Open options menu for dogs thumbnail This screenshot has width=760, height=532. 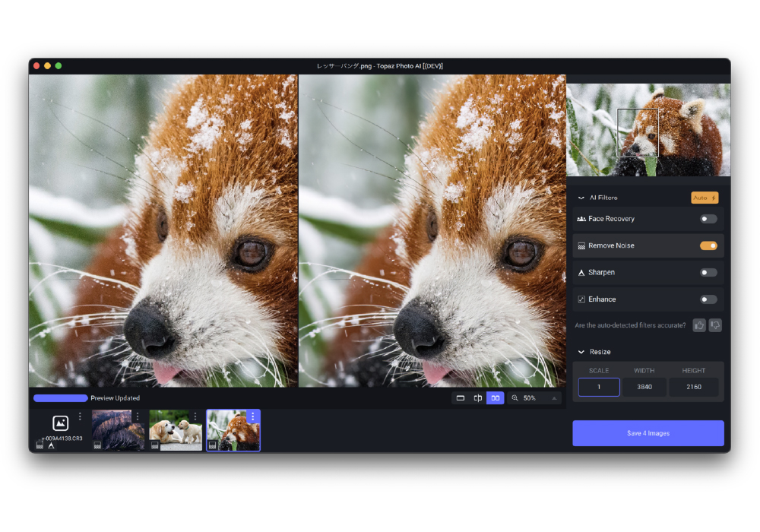click(x=195, y=416)
